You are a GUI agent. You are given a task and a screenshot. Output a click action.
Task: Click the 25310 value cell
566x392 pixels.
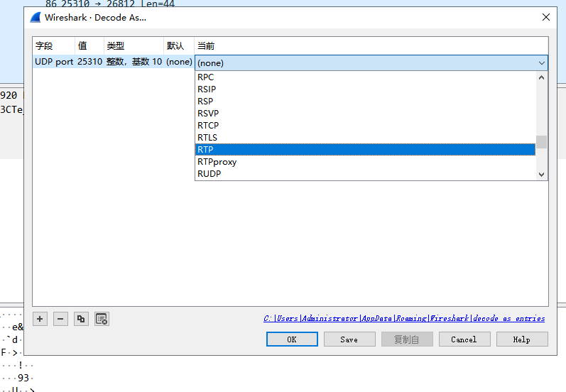click(89, 62)
